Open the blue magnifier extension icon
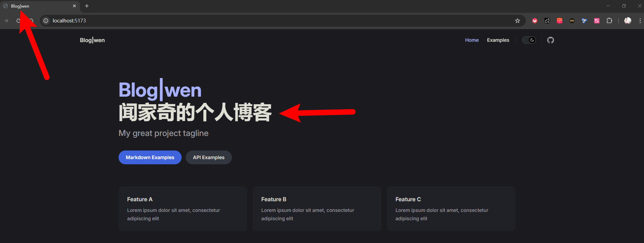The height and width of the screenshot is (243, 644). [x=584, y=21]
